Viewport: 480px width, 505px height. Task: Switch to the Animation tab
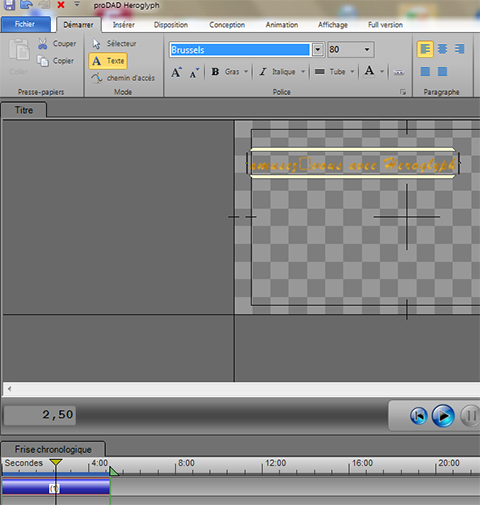282,25
